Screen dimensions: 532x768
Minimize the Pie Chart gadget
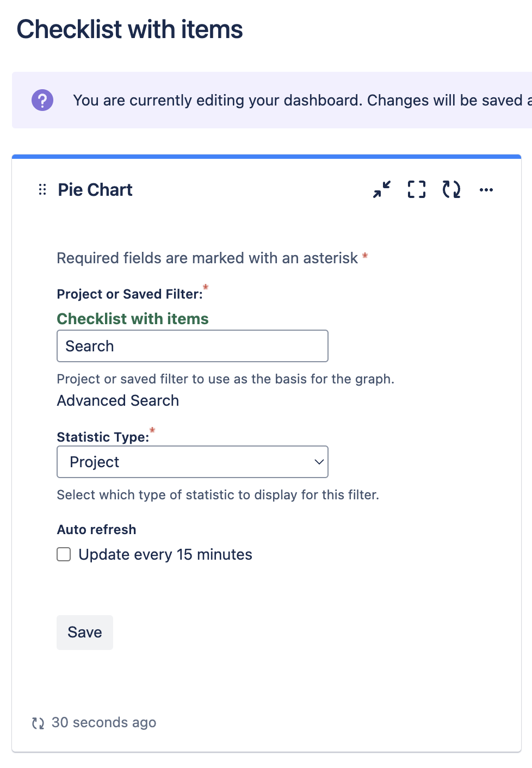(x=382, y=190)
